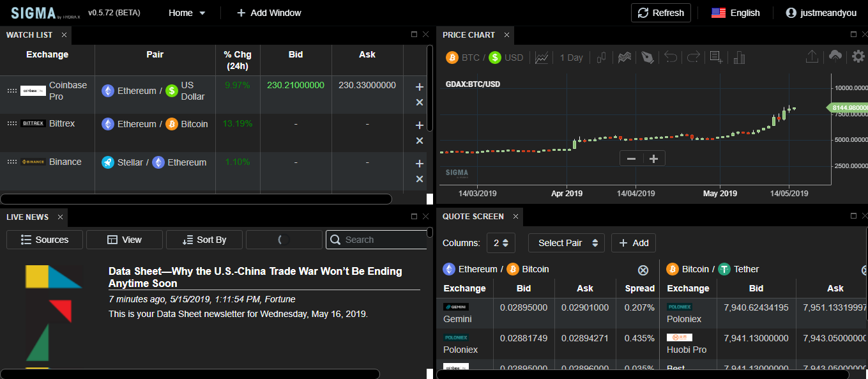868x379 pixels.
Task: Open the news View options
Action: tap(125, 240)
